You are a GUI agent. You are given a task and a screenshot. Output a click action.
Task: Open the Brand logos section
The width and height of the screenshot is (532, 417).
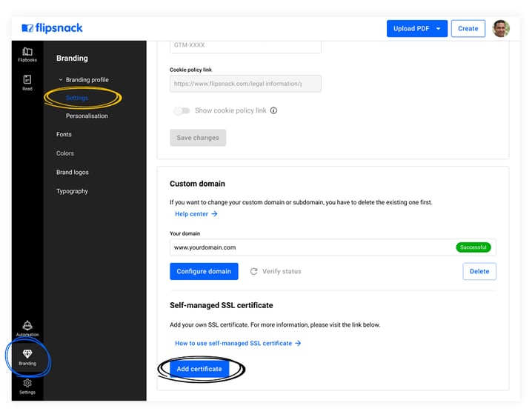(x=73, y=173)
